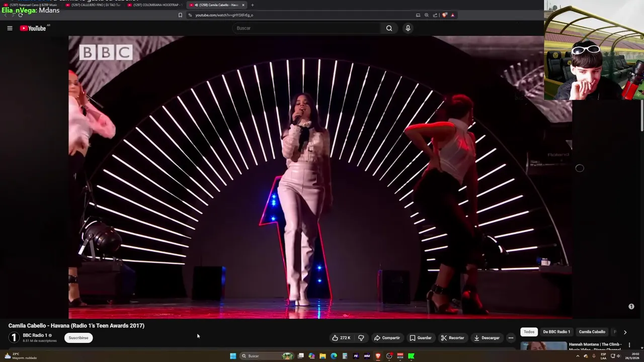Image resolution: width=644 pixels, height=362 pixels.
Task: Go to the YouTube home logo
Action: pos(33,28)
